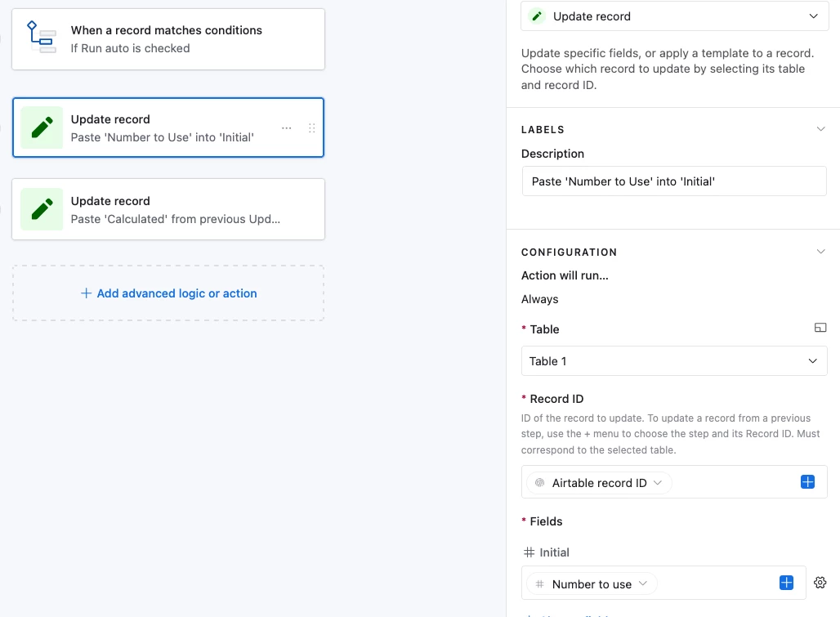The width and height of the screenshot is (840, 617).
Task: Click Add advanced logic or action
Action: tap(169, 293)
